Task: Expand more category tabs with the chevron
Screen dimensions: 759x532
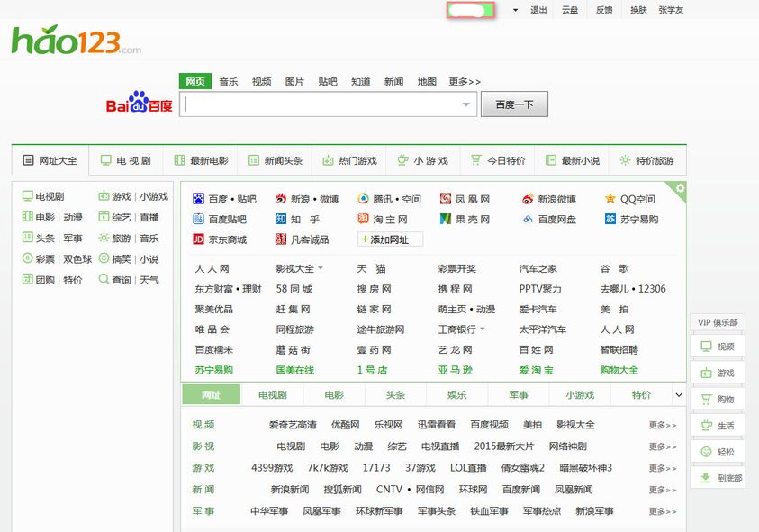Action: 679,395
